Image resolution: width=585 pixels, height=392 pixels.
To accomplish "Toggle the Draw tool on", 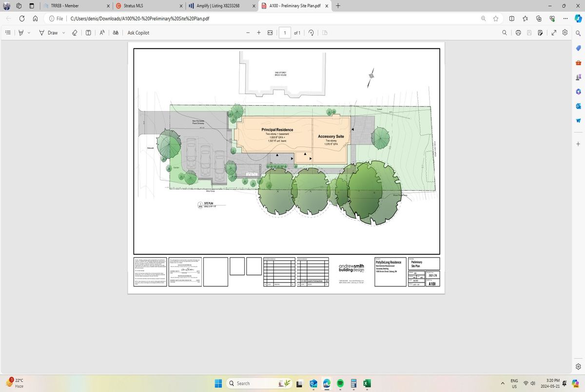I will coord(48,33).
